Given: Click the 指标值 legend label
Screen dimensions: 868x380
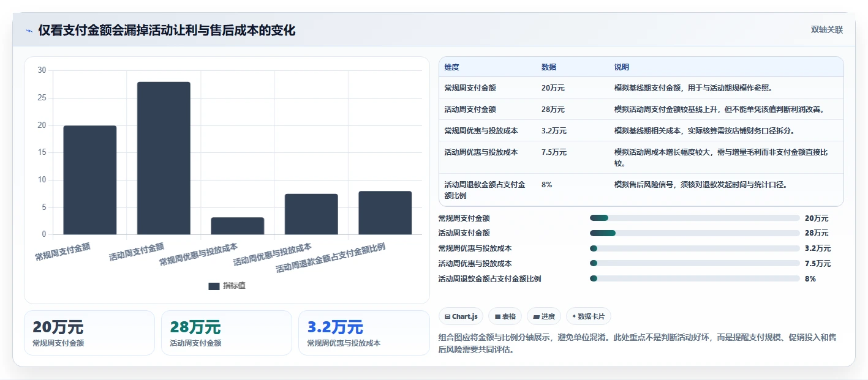Looking at the screenshot, I should pos(234,286).
